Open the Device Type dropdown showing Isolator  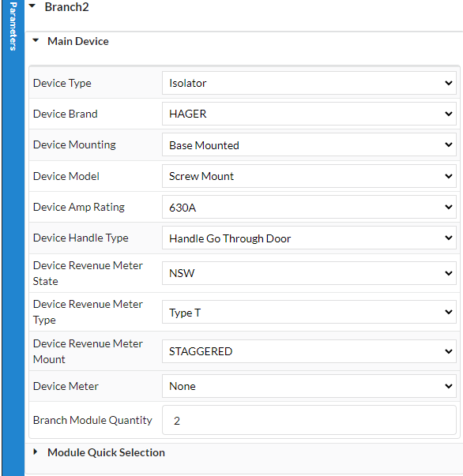pyautogui.click(x=309, y=83)
